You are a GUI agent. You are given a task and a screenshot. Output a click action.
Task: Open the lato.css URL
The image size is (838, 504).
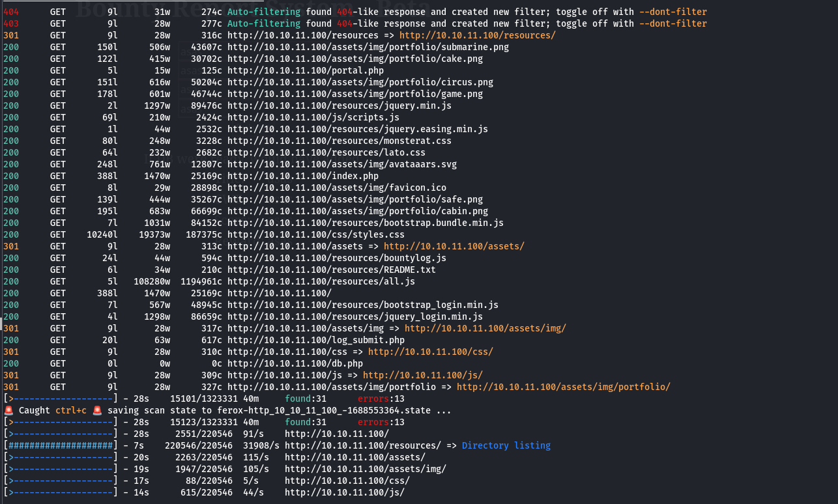tap(326, 152)
